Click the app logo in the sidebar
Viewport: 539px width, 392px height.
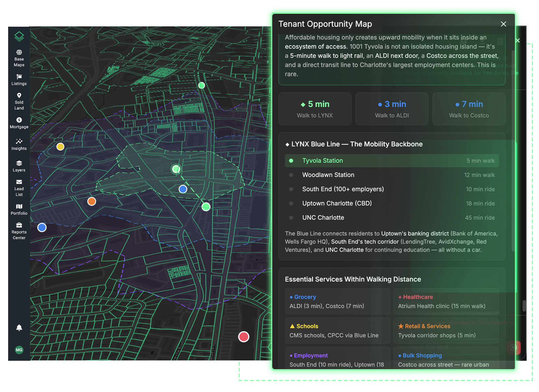point(19,36)
